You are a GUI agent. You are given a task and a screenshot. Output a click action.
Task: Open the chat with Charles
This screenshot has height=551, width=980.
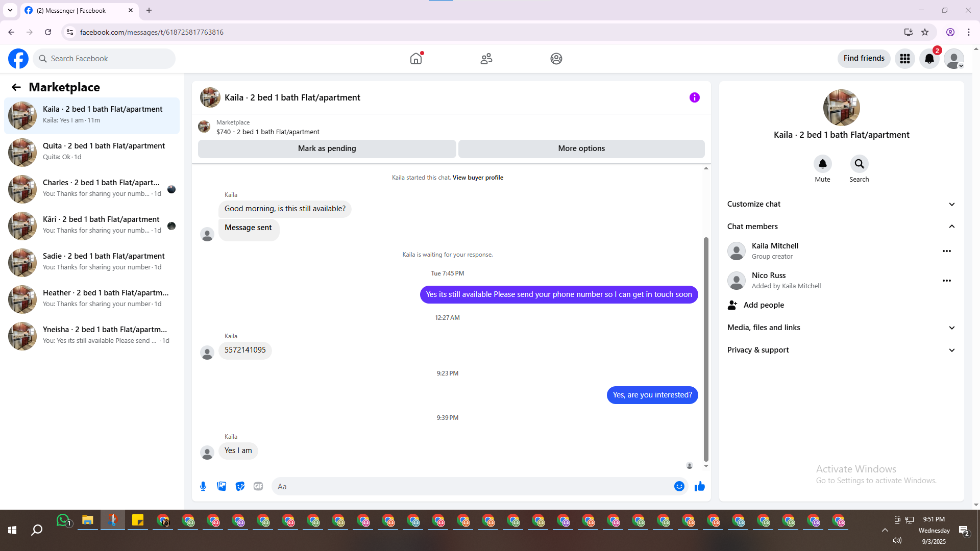pos(92,189)
